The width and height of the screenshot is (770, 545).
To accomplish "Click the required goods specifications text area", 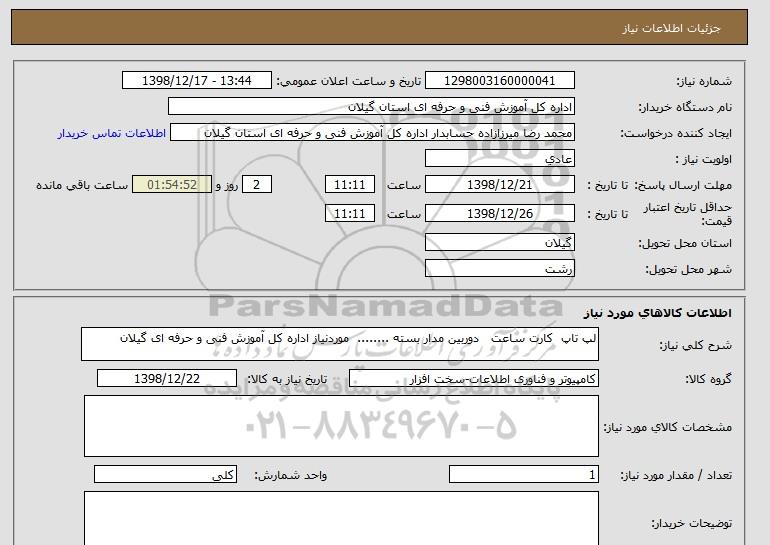I will [341, 426].
